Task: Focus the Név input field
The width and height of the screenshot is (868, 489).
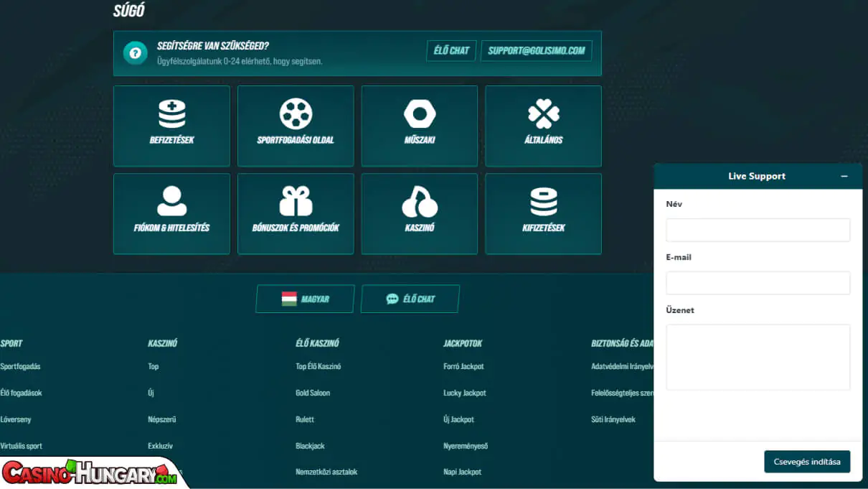Action: tap(758, 230)
